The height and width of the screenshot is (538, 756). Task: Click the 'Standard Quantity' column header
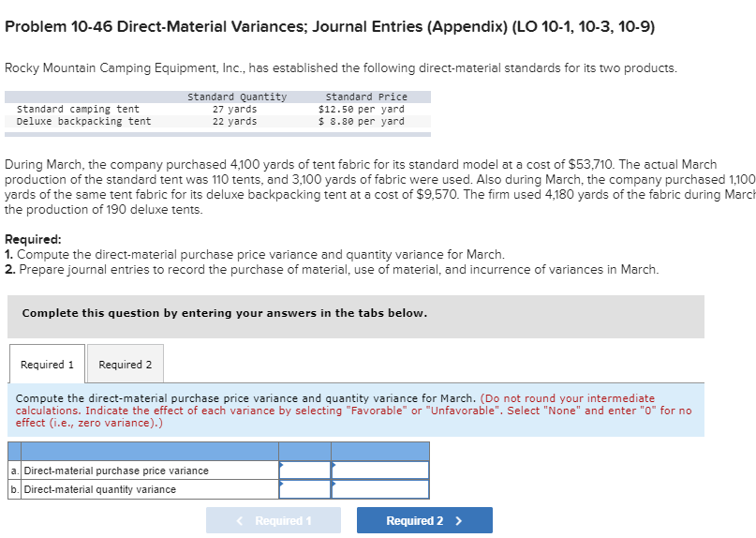237,97
